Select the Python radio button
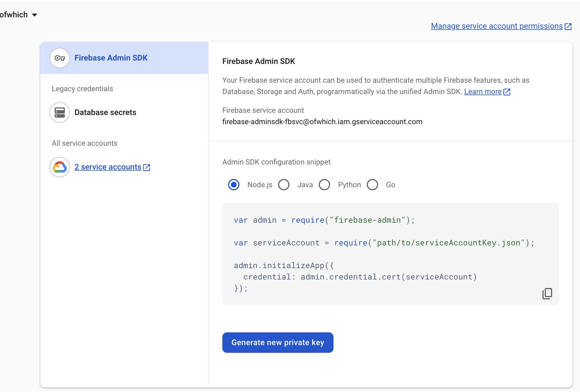Viewport: 580px width, 392px height. (324, 185)
